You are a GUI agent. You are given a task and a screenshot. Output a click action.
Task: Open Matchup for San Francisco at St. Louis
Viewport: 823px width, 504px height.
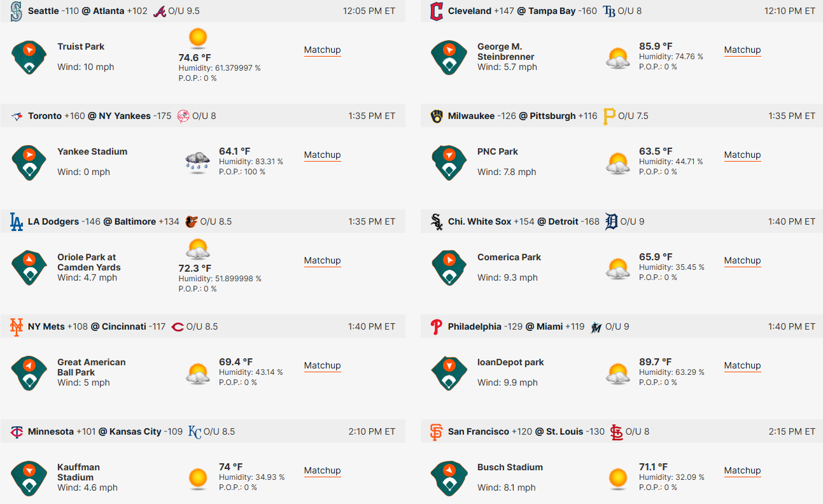[742, 471]
